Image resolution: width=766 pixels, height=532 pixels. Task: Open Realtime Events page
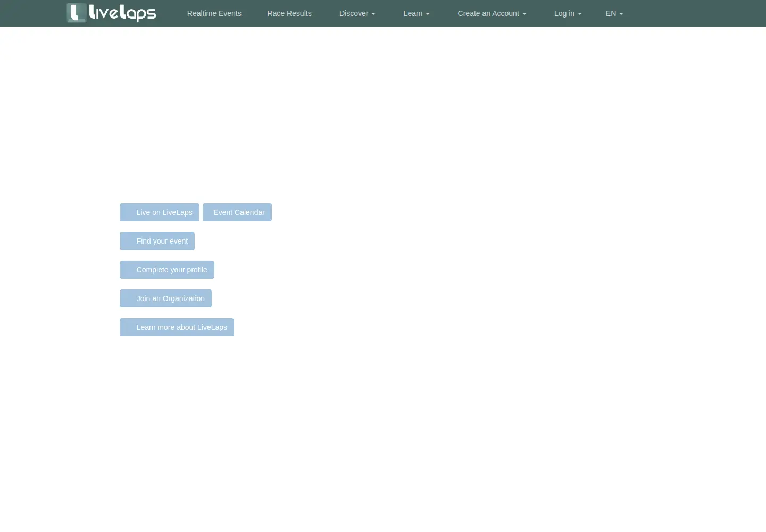214,13
